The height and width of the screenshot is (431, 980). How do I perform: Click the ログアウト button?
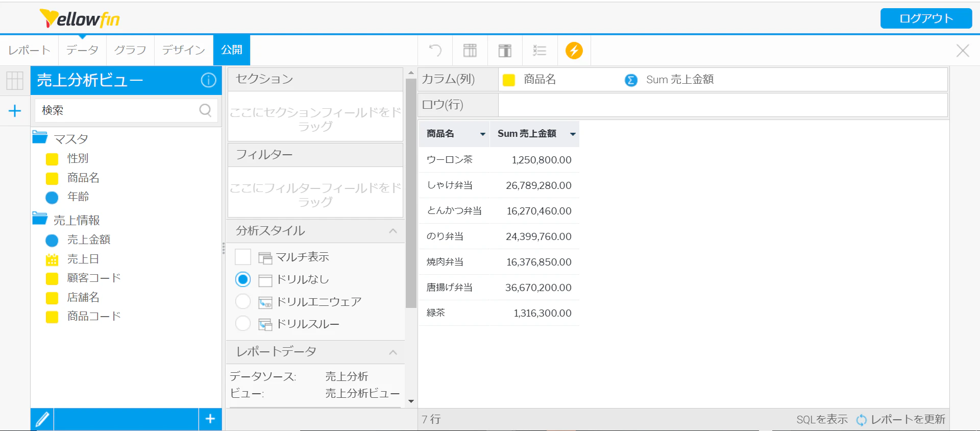926,18
